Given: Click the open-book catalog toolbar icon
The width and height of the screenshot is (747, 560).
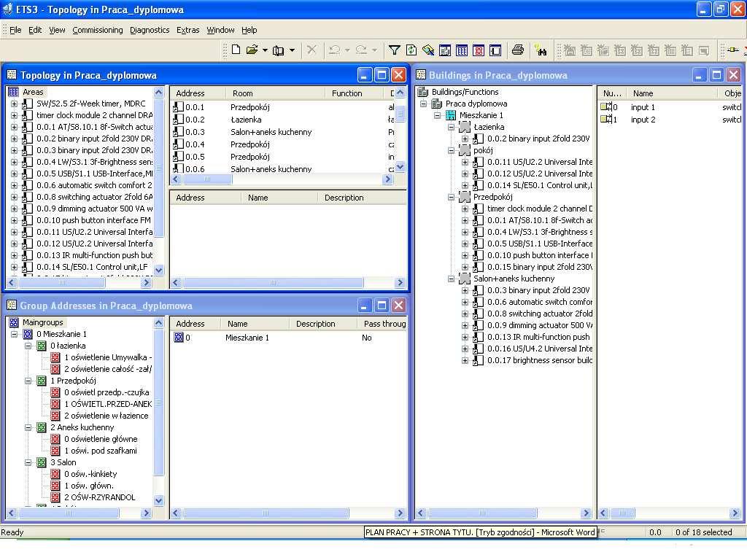Looking at the screenshot, I should coord(278,50).
